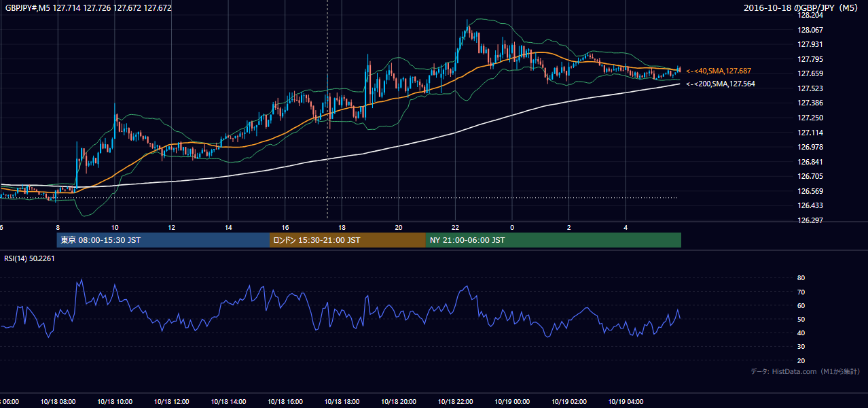The height and width of the screenshot is (408, 868).
Task: Click price axis label 128.204
Action: tap(810, 15)
